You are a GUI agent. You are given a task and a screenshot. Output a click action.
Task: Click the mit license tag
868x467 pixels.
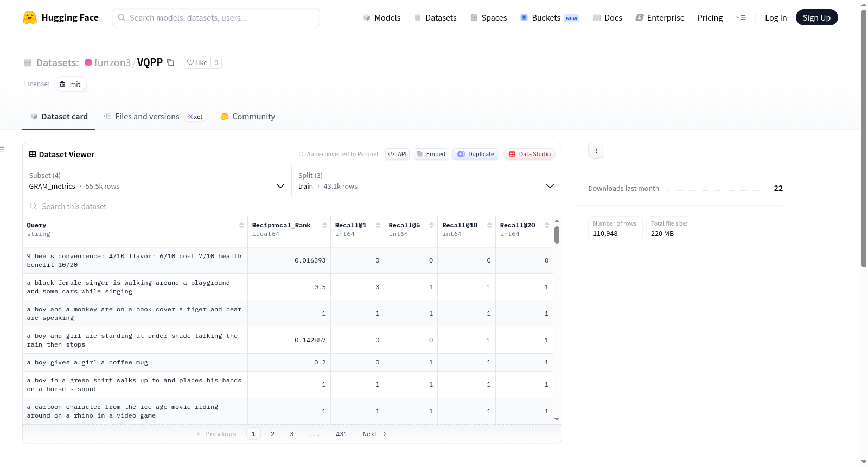[71, 84]
